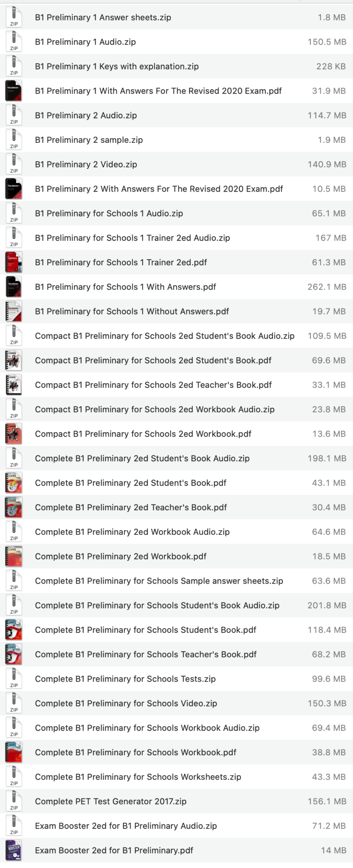Click the ZIP icon for Compact Workbook Audio

tap(13, 409)
